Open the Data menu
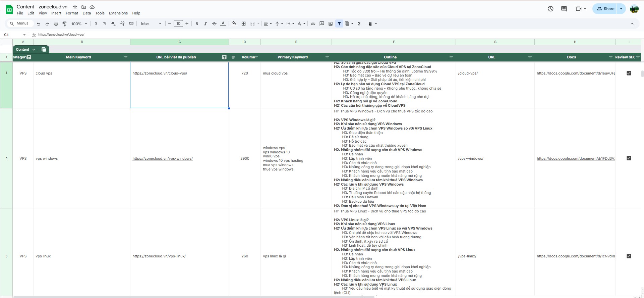 point(86,13)
